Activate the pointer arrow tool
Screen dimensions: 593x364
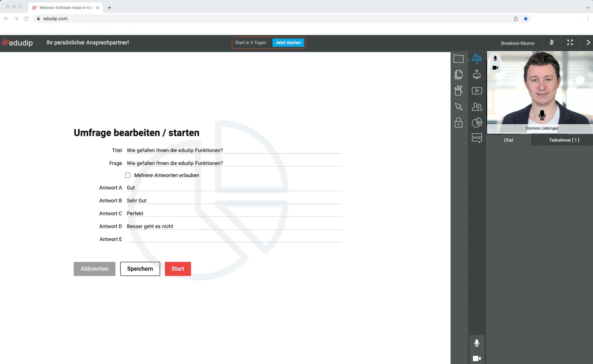tap(458, 107)
